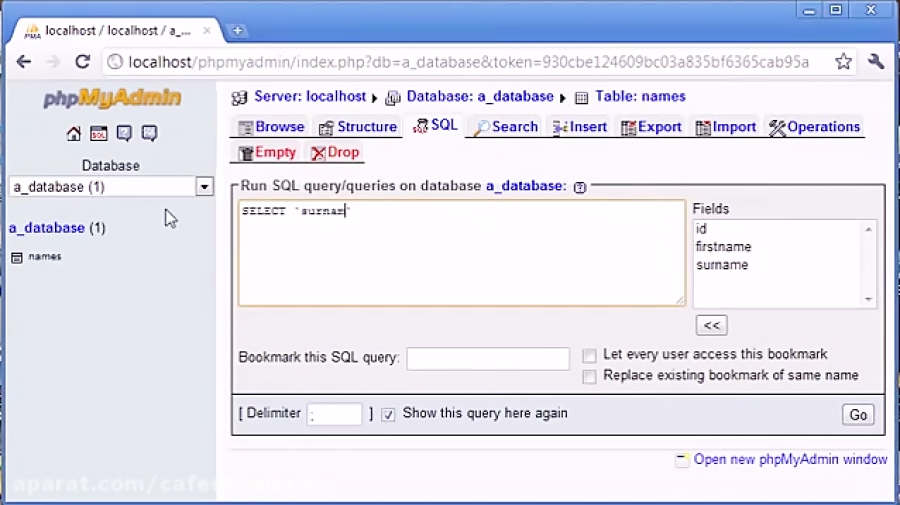
Task: Open the Export tab
Action: pos(651,127)
